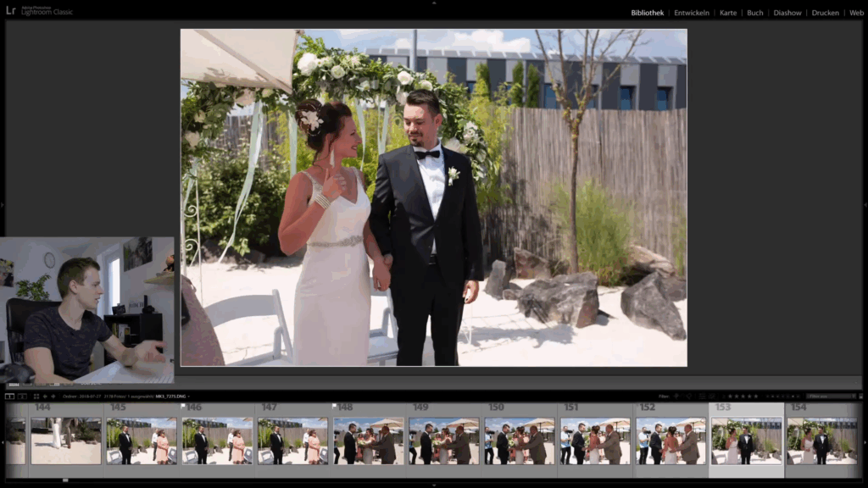Click the filmstrip horizontal scrollbar handle
This screenshot has width=868, height=488.
tap(65, 480)
